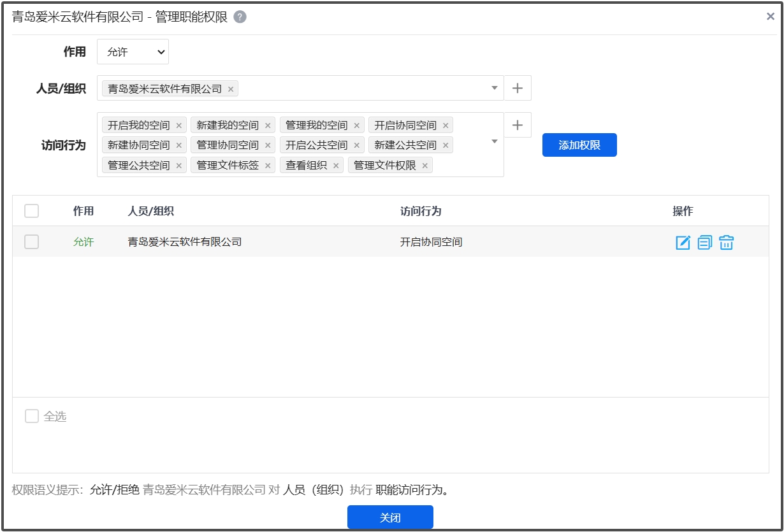The height and width of the screenshot is (532, 784).
Task: Edit the 开启协同空间 permission row
Action: point(683,242)
